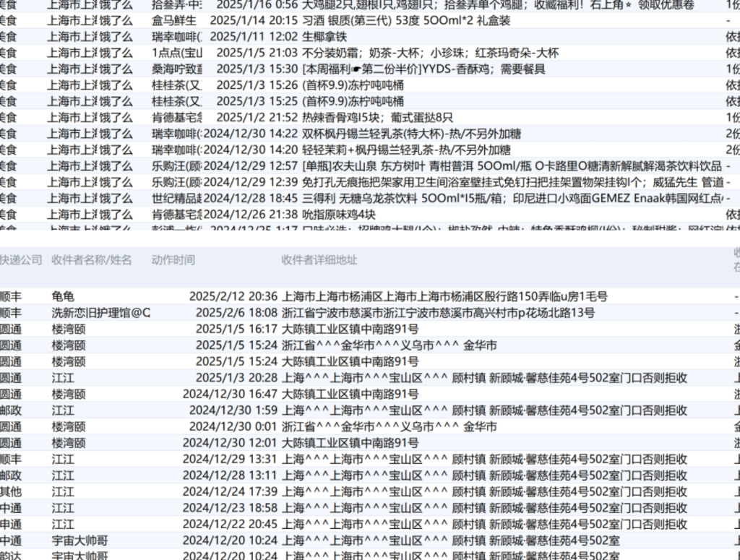Click the recipient name 龟龟
The width and height of the screenshot is (740, 560).
(x=63, y=297)
